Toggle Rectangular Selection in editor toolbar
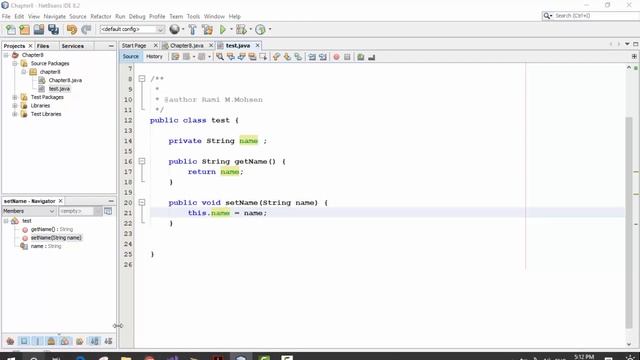 (263, 57)
